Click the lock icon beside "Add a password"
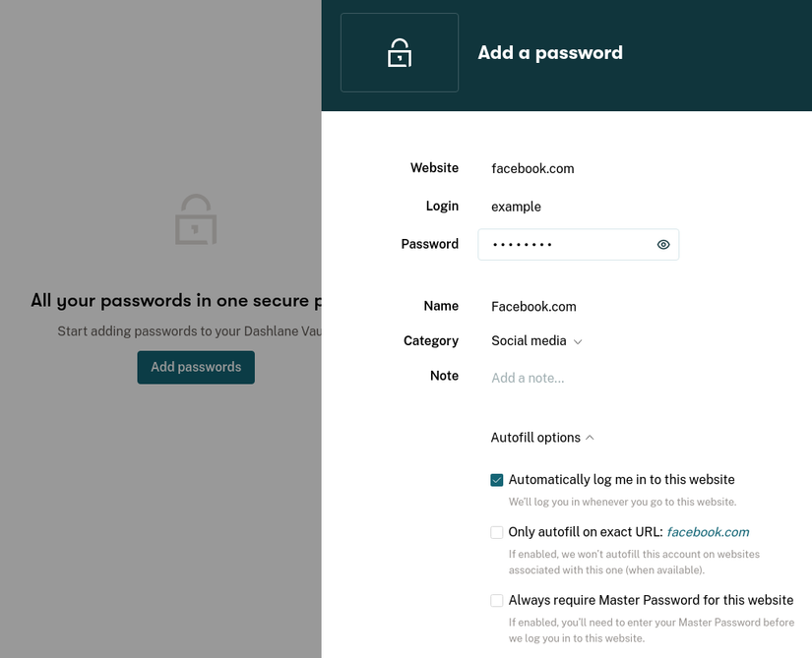Image resolution: width=812 pixels, height=658 pixels. (399, 53)
